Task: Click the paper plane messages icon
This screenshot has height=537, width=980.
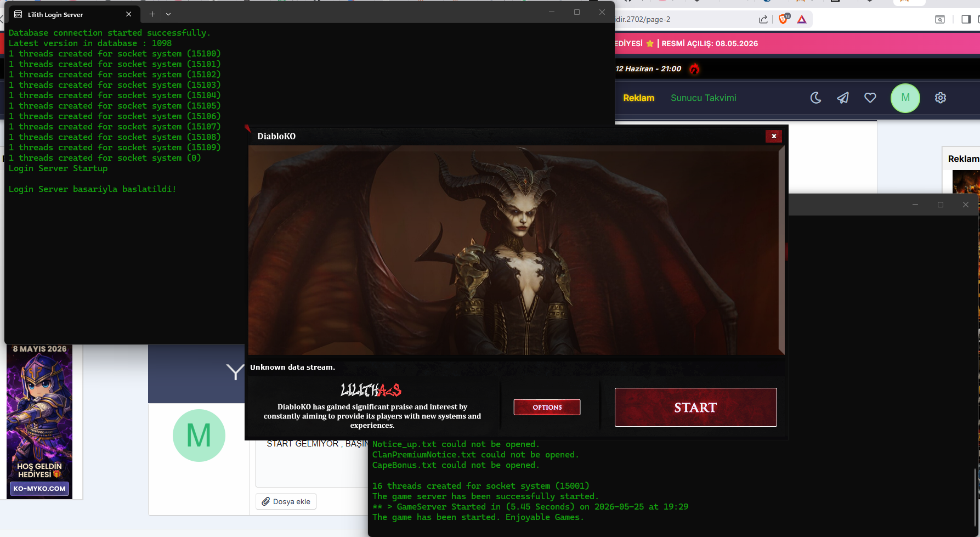Action: 843,98
